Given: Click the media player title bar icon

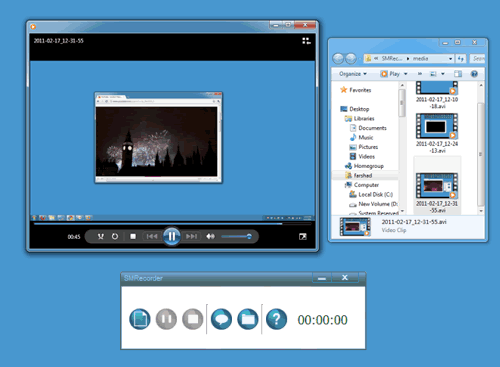Looking at the screenshot, I should coord(33,26).
